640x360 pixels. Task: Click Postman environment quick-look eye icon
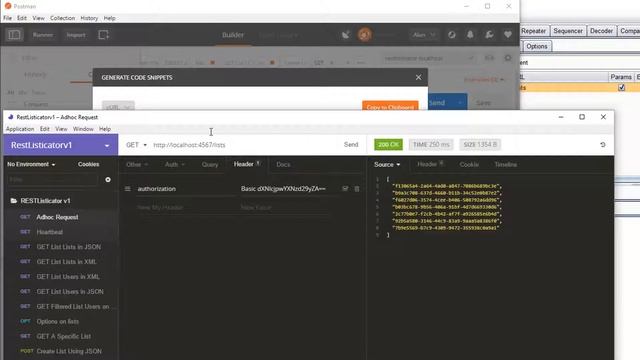(x=489, y=58)
